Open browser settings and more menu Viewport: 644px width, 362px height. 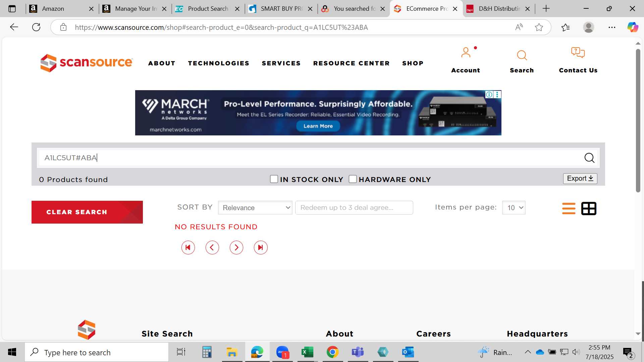click(x=612, y=27)
